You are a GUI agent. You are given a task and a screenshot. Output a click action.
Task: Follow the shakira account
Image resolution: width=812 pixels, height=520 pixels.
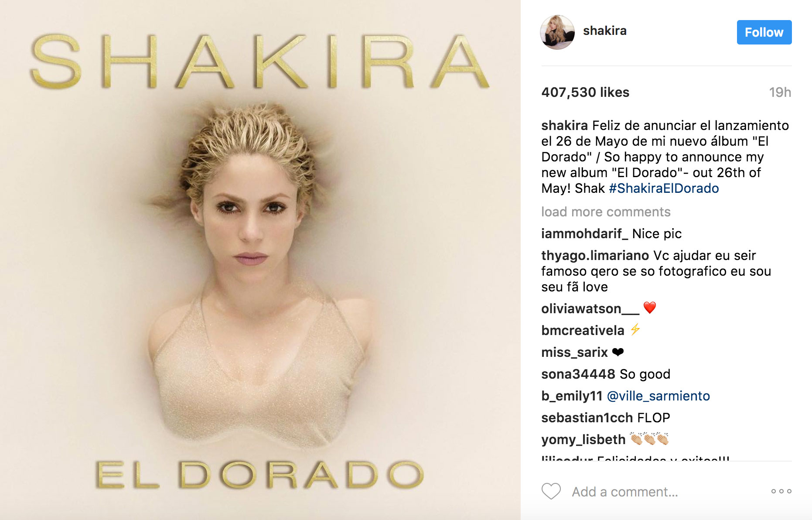point(764,32)
